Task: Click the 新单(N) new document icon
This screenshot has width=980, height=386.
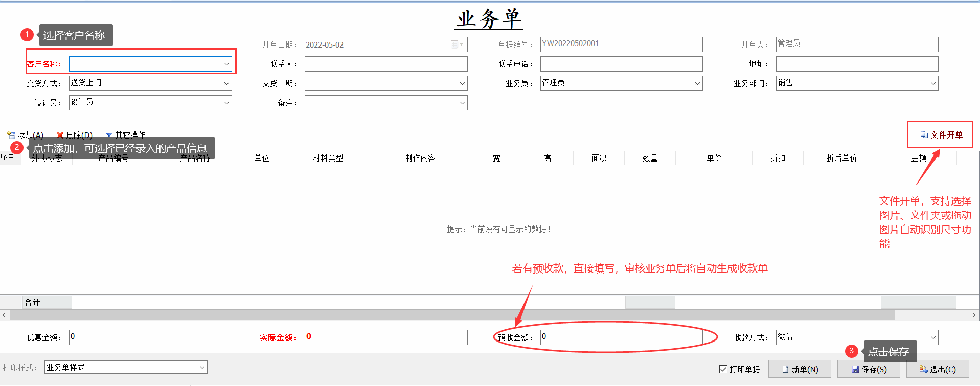Action: click(x=785, y=369)
